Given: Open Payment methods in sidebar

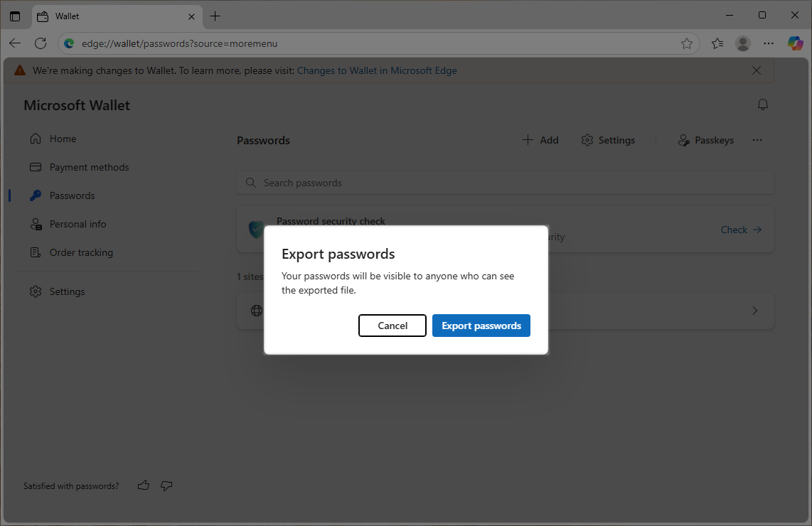Looking at the screenshot, I should tap(89, 167).
